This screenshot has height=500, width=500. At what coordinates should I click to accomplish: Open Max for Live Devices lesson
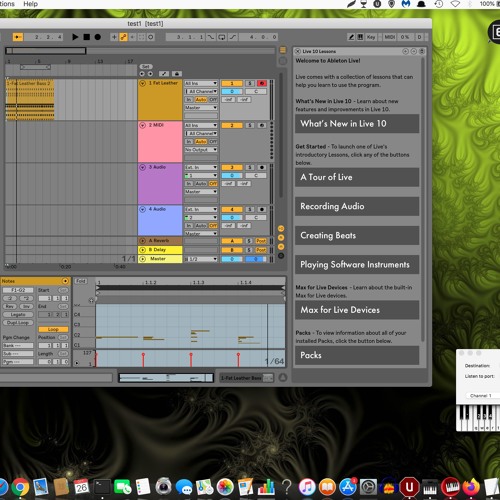(x=357, y=310)
